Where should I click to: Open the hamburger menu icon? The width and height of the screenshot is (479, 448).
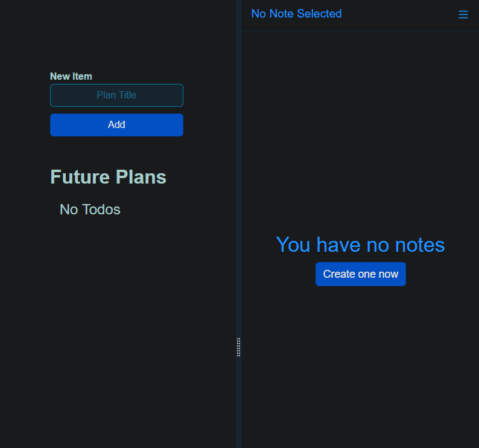(x=463, y=14)
